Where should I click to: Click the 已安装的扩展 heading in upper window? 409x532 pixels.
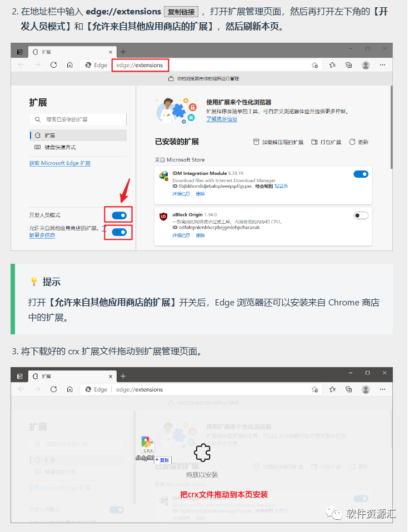pyautogui.click(x=177, y=142)
